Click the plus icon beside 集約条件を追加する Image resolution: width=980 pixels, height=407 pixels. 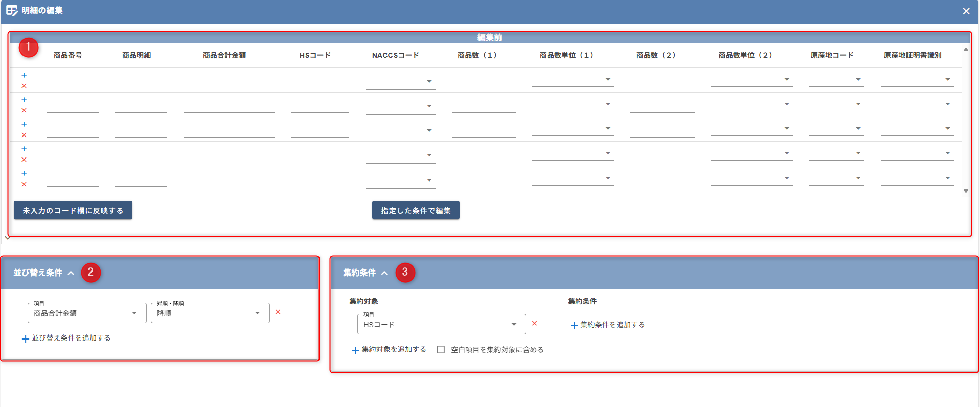[x=574, y=325]
